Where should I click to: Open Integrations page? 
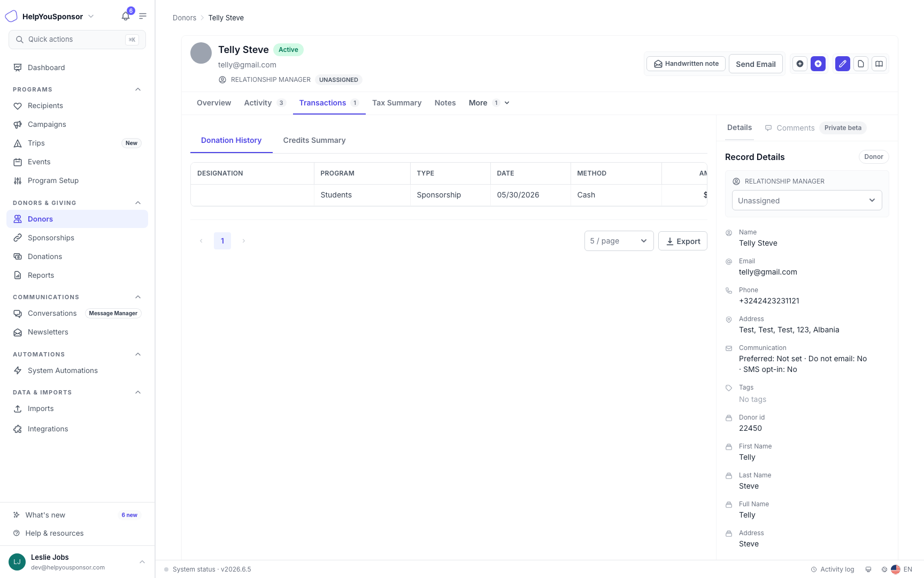pos(77,429)
